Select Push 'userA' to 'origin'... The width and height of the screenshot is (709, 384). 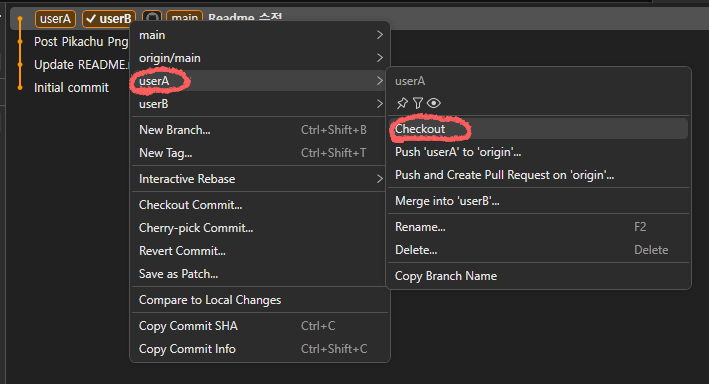pos(538,152)
